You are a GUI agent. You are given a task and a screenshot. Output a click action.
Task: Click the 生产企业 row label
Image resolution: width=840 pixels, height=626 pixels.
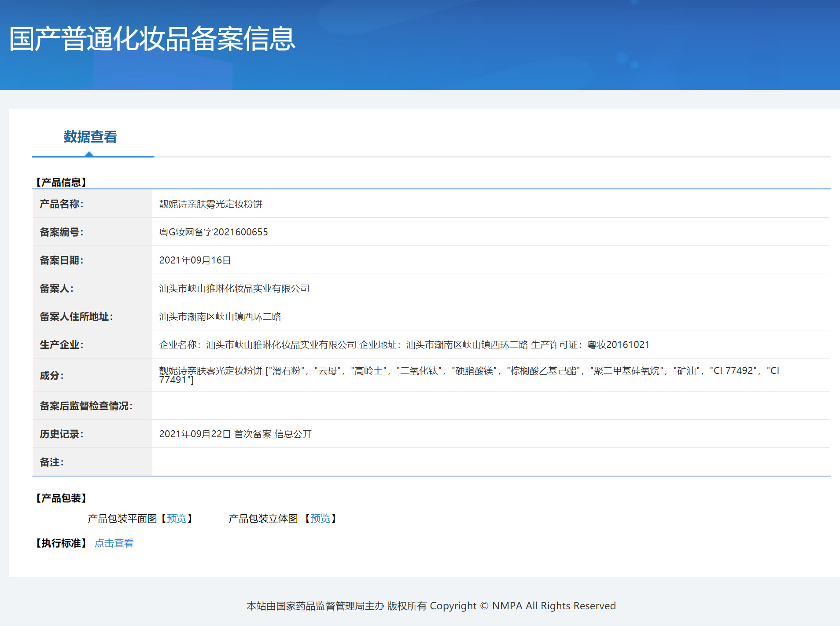[62, 345]
